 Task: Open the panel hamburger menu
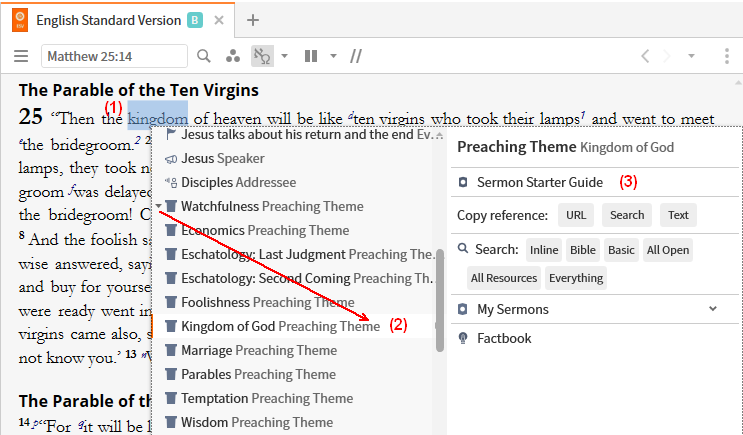tap(21, 56)
